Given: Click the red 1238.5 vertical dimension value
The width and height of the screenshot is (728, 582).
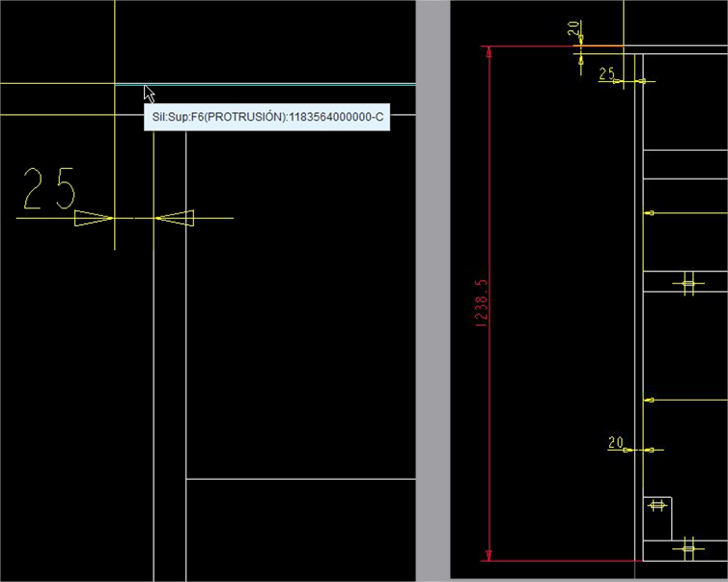Looking at the screenshot, I should tap(482, 303).
